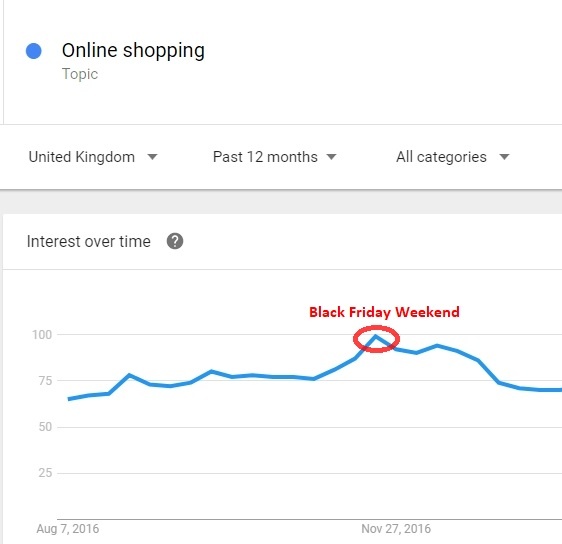The height and width of the screenshot is (544, 562).
Task: Click the Aug 7, 2016 date label
Action: coord(68,529)
